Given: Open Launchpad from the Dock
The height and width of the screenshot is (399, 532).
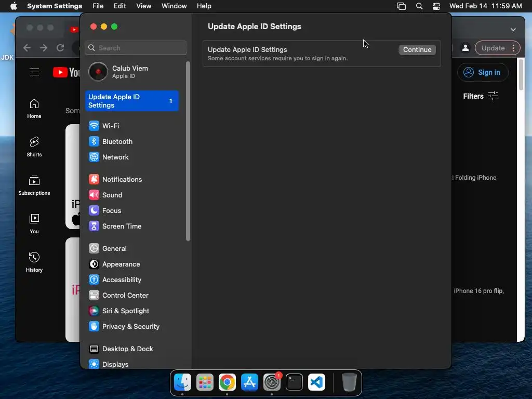Looking at the screenshot, I should pos(205,382).
